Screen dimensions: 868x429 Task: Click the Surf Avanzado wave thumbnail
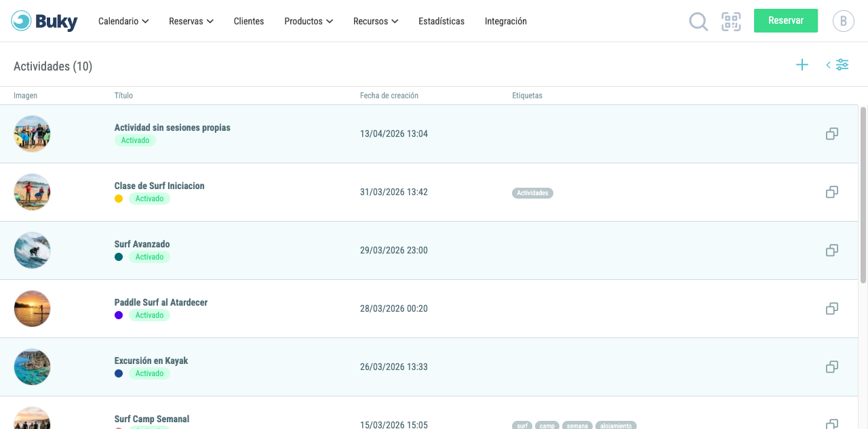click(32, 250)
